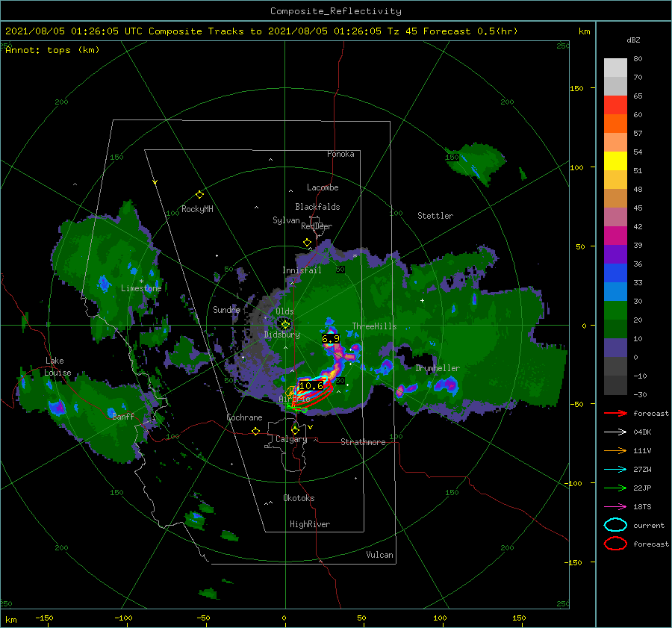Image resolution: width=672 pixels, height=628 pixels.
Task: Click the red forecast ellipse legend icon
Action: (x=615, y=544)
